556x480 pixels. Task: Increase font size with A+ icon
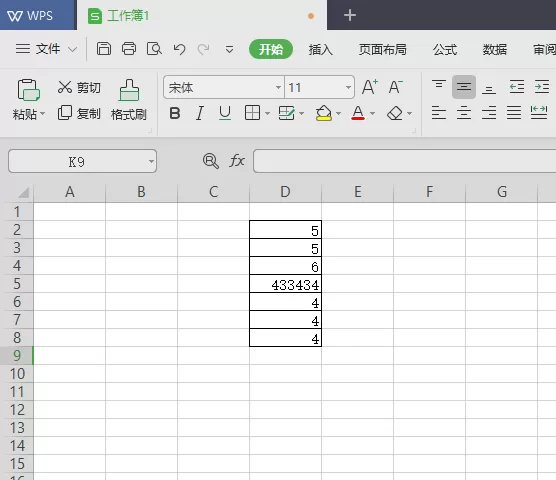[370, 87]
